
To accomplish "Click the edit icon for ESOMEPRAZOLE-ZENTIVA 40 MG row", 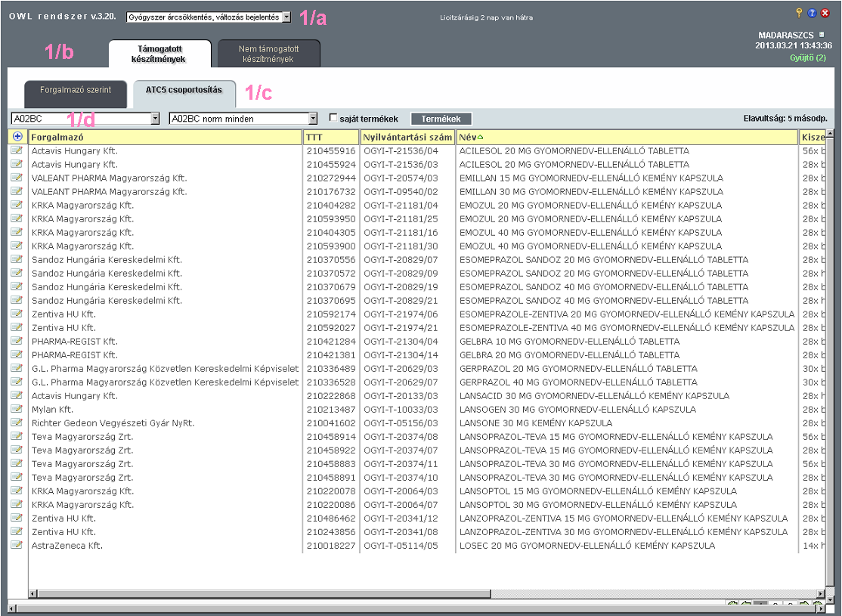I will point(17,327).
